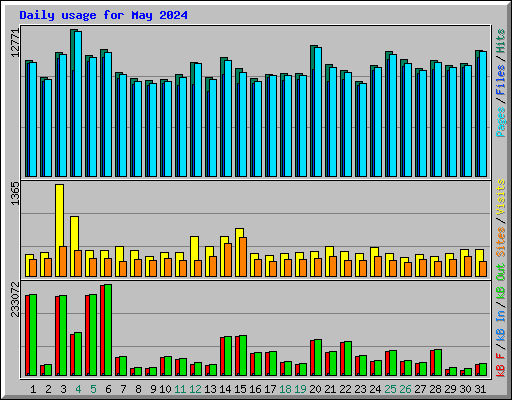512x400 pixels.
Task: Click the Pages legend label
Action: (x=501, y=122)
